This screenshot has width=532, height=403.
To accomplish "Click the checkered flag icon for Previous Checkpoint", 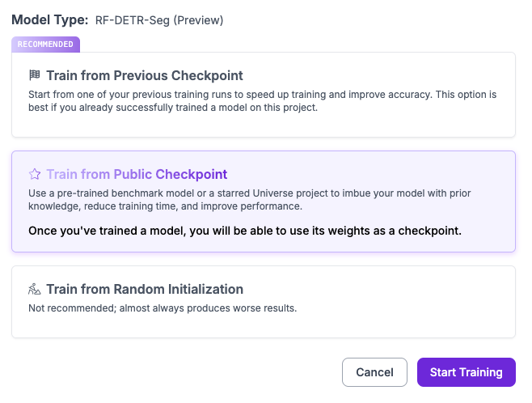I will point(35,76).
